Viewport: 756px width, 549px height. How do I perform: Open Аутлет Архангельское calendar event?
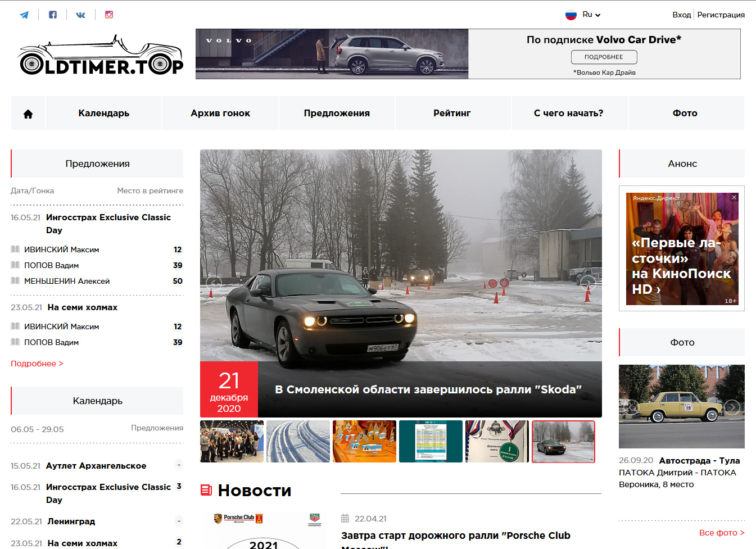pos(96,466)
